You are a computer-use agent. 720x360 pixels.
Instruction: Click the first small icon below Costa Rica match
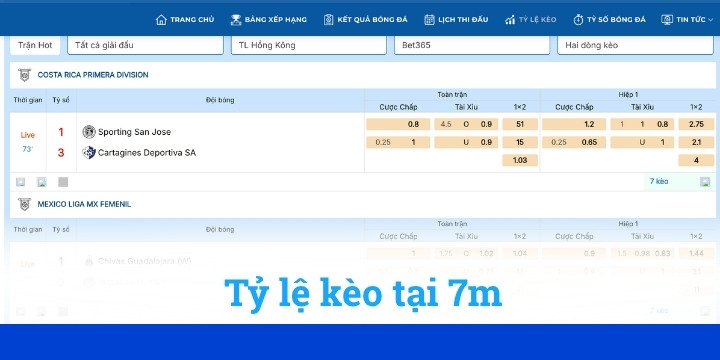pyautogui.click(x=20, y=182)
